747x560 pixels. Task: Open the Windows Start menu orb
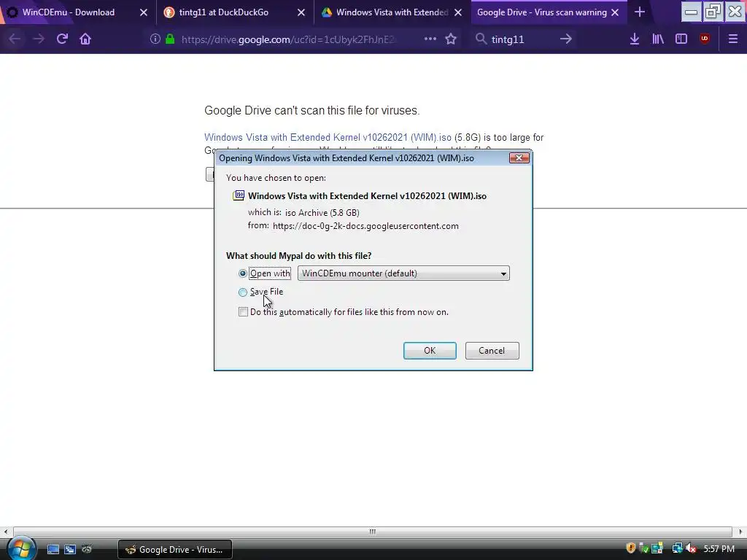click(x=21, y=548)
